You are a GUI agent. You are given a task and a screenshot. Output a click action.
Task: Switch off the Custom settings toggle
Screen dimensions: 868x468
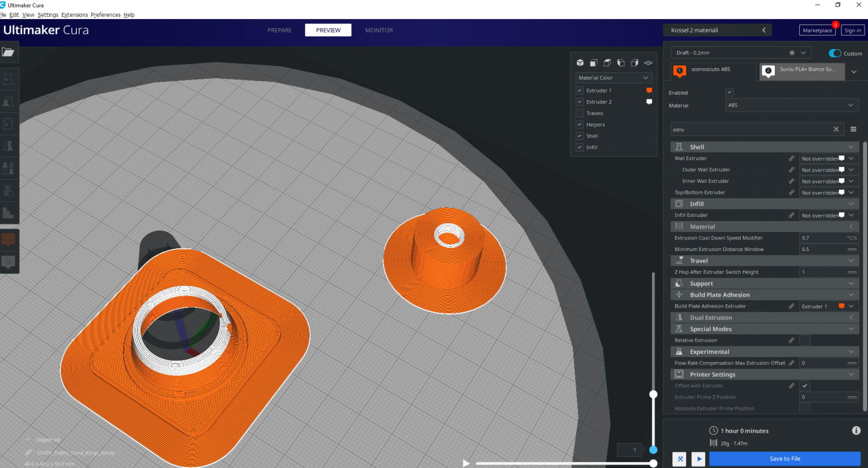(x=835, y=53)
